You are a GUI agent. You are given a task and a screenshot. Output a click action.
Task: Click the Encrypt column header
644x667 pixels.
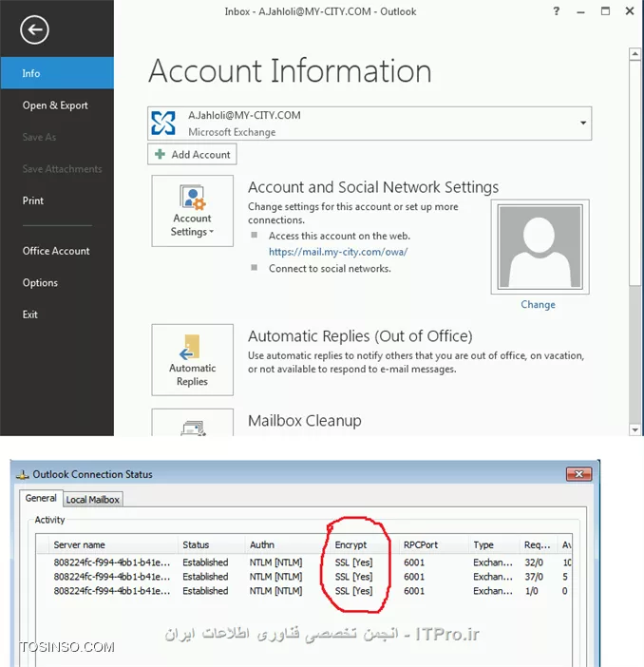point(364,545)
